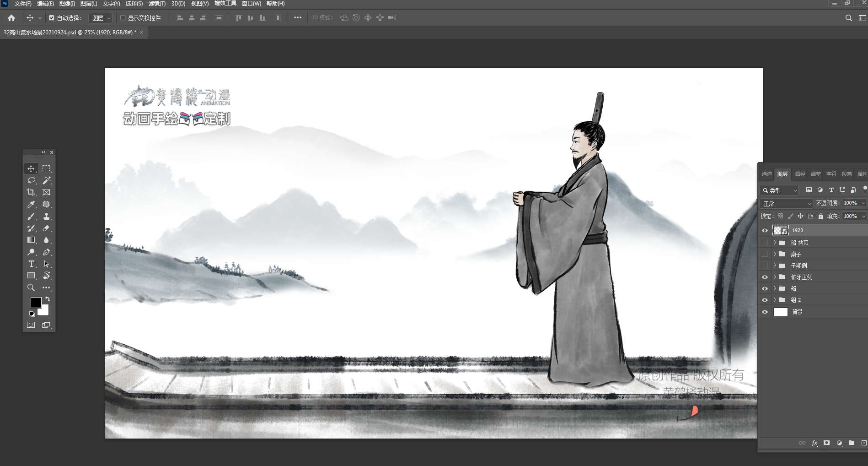Screen dimensions: 868x466
Task: Toggle Quick Mask mode
Action: [x=31, y=325]
